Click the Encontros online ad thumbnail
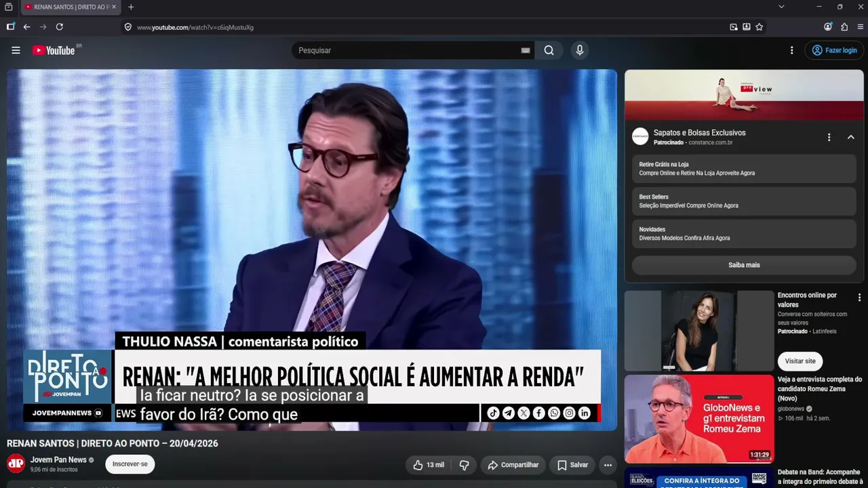This screenshot has height=488, width=868. [699, 331]
